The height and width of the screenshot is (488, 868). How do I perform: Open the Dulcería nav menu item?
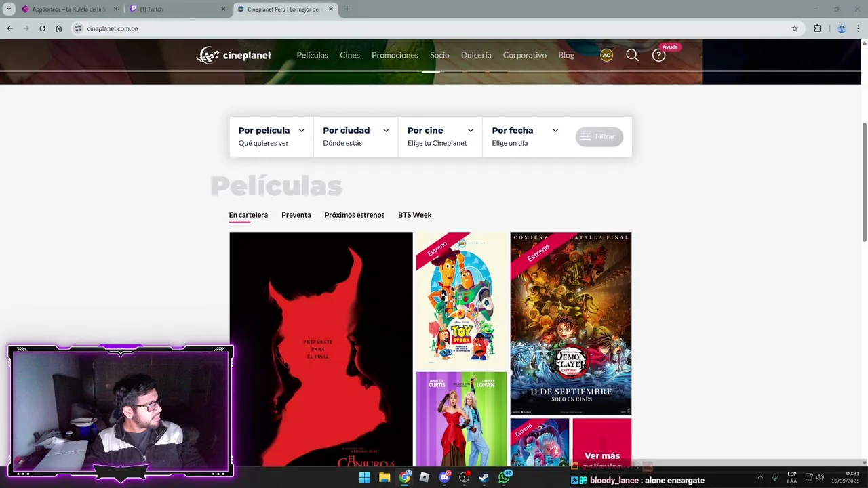pos(476,55)
